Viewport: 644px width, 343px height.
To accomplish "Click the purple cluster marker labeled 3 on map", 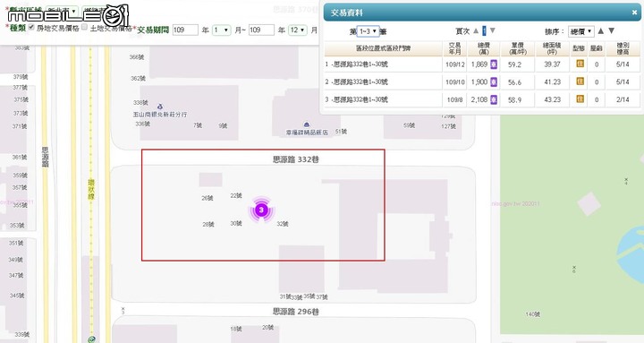I will point(261,210).
